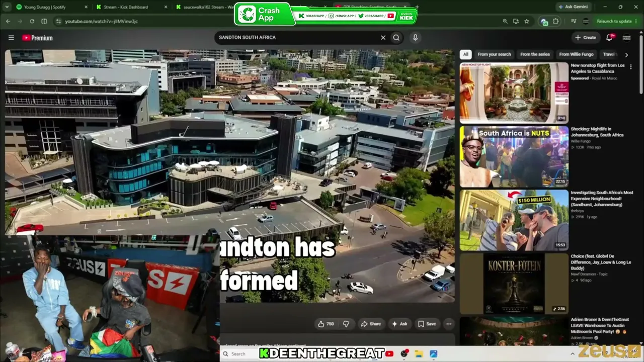Close the Young Duragg Spotify tab

coord(86,7)
